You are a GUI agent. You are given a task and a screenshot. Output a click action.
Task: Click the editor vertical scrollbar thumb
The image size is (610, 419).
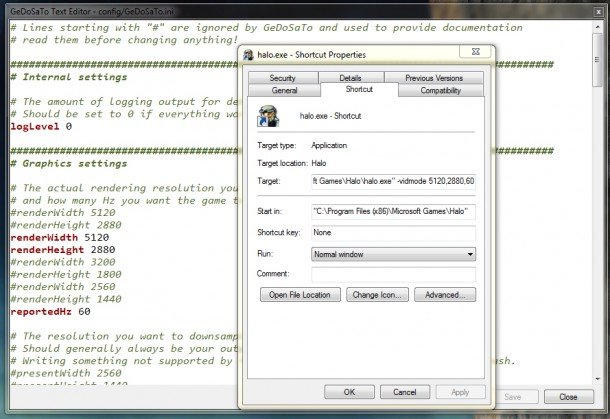click(x=597, y=60)
